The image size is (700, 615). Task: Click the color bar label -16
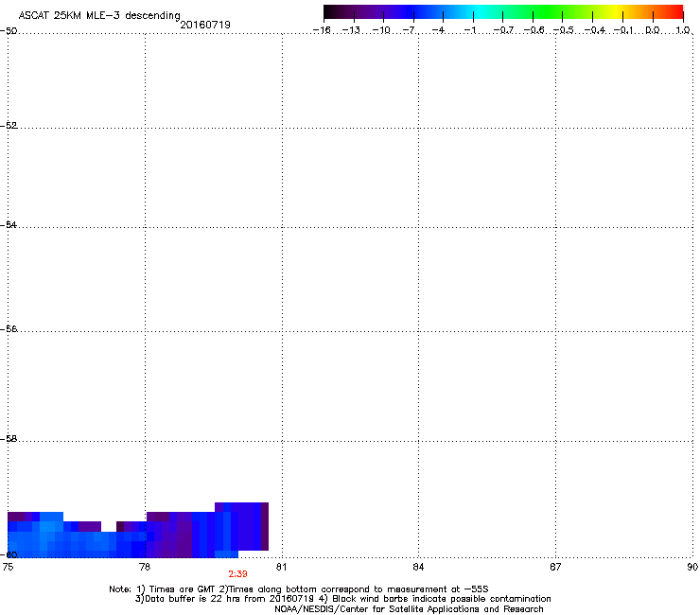tap(322, 30)
